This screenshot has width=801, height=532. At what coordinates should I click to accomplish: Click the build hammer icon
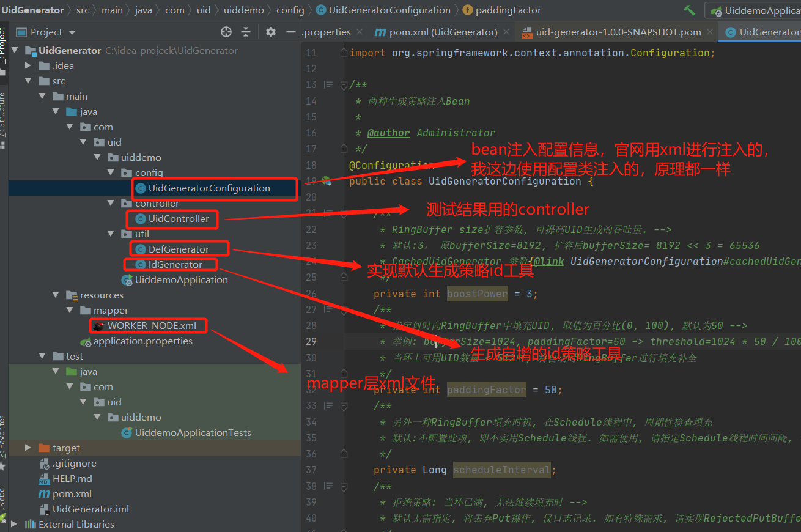689,10
